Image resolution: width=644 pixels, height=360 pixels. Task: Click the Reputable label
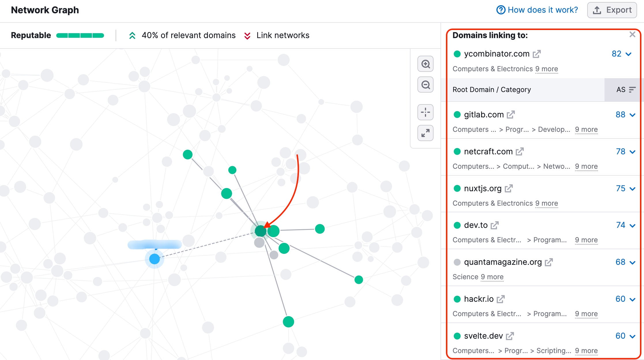(x=31, y=35)
